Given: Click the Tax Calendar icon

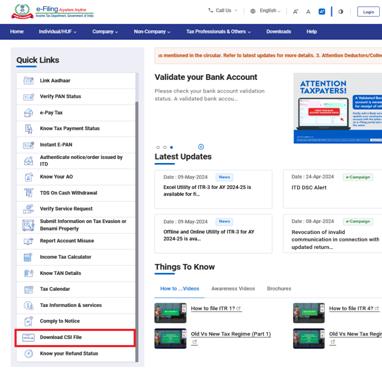Looking at the screenshot, I should click(x=28, y=289).
